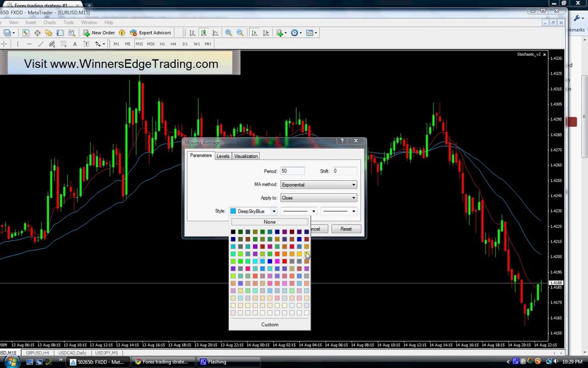Open the Insert menu
Image resolution: width=588 pixels, height=368 pixels.
[x=31, y=22]
